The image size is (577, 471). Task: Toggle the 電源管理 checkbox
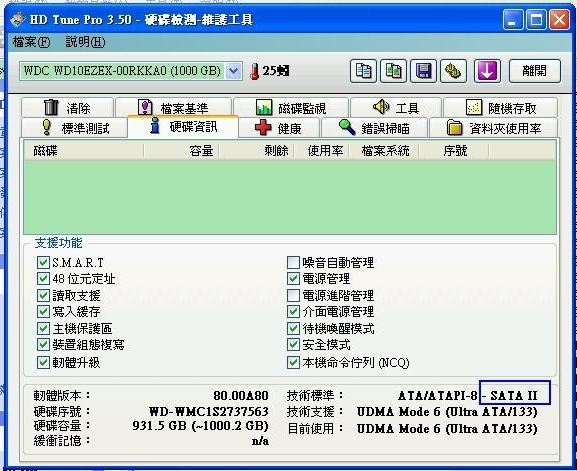[293, 279]
